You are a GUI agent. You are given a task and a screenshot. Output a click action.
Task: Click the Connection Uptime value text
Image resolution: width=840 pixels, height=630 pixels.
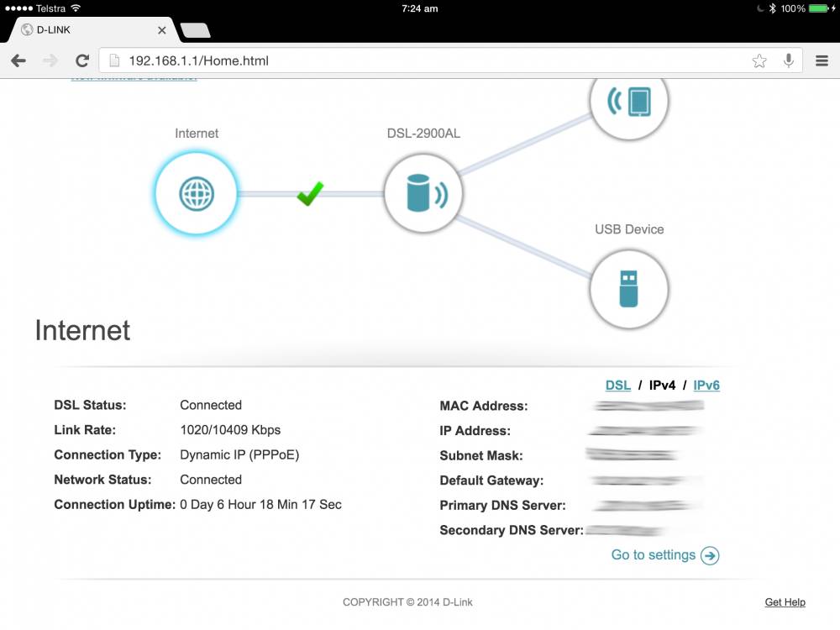pyautogui.click(x=260, y=504)
